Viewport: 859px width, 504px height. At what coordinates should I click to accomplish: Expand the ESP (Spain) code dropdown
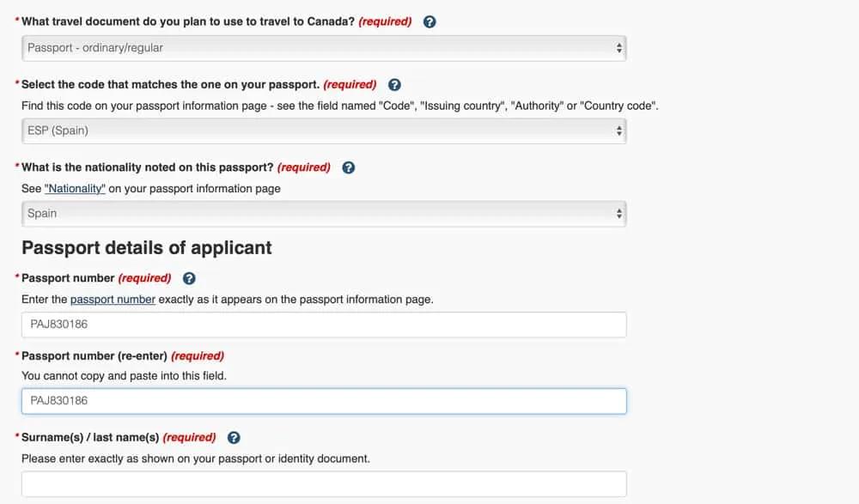324,131
